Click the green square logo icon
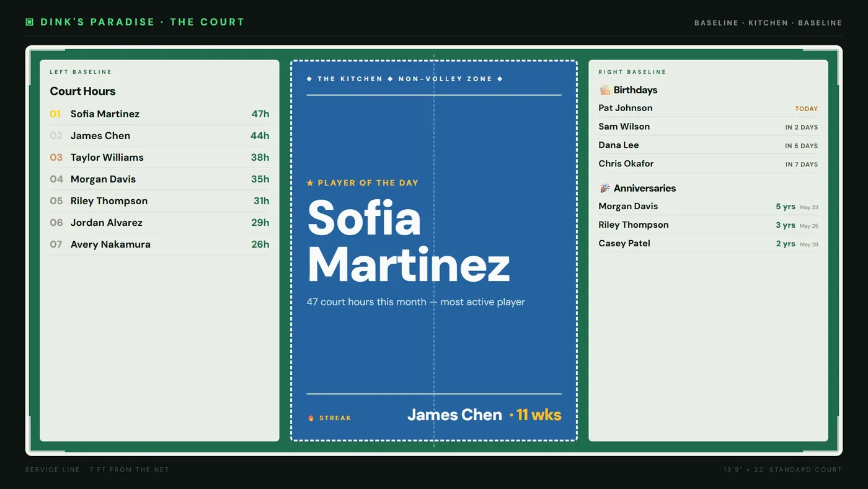The height and width of the screenshot is (489, 868). pyautogui.click(x=29, y=22)
